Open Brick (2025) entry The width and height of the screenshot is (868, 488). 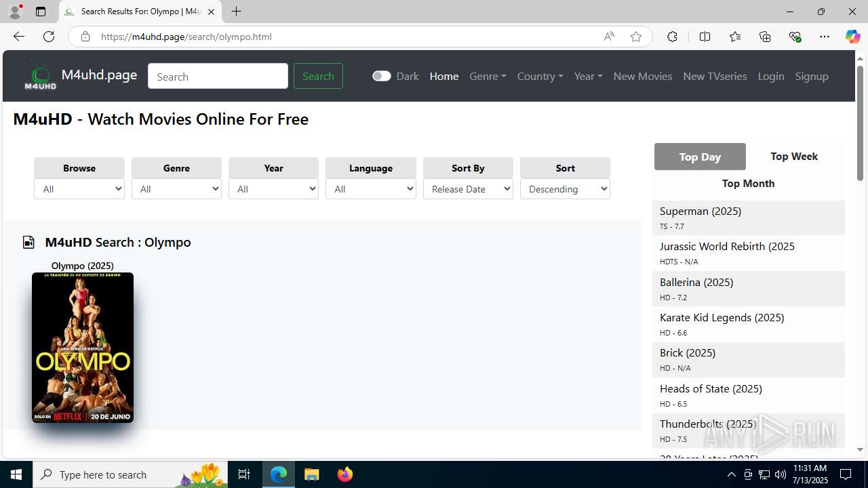click(688, 352)
